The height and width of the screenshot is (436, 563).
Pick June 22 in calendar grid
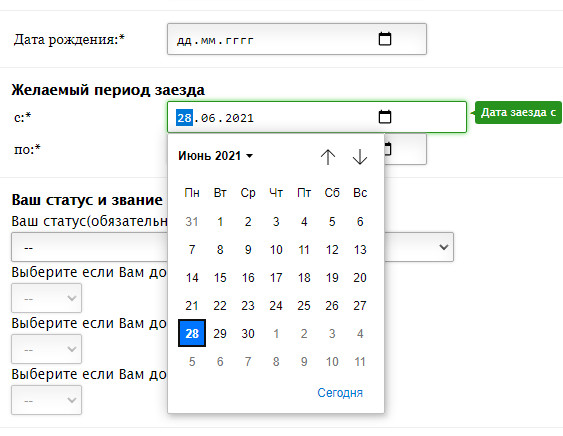click(220, 305)
